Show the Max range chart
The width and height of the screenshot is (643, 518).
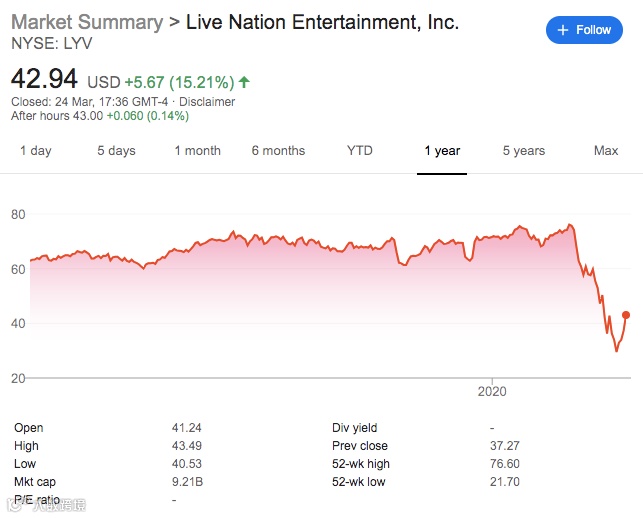(x=606, y=151)
